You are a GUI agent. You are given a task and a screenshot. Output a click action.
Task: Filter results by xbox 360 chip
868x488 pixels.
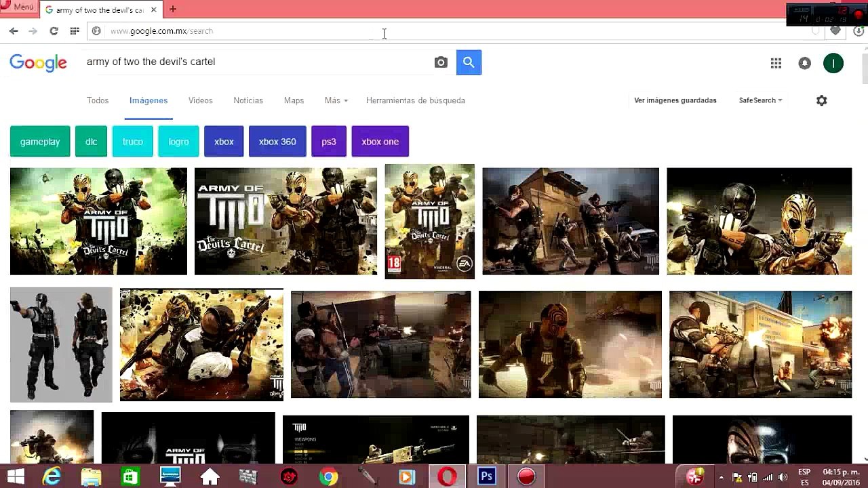(277, 142)
